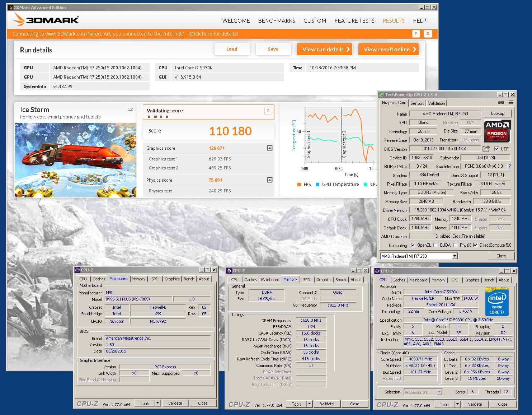
Task: Click View run details button
Action: (325, 49)
